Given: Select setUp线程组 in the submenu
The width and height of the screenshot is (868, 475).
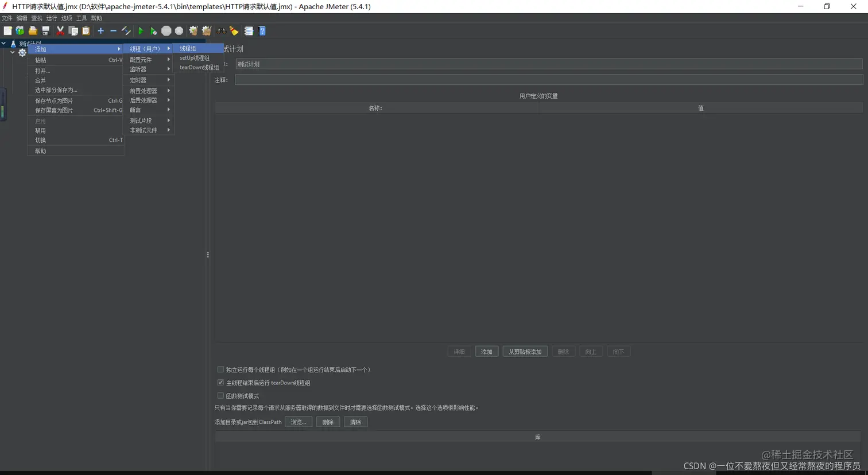Looking at the screenshot, I should (x=199, y=58).
